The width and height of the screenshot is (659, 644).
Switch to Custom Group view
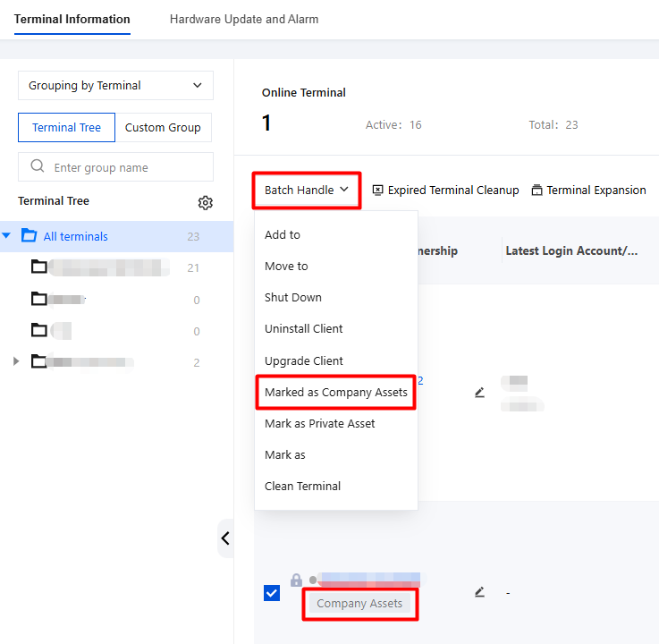163,127
